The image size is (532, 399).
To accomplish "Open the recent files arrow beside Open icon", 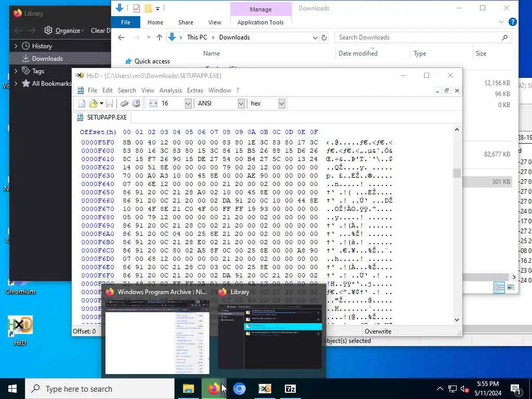I will point(101,103).
